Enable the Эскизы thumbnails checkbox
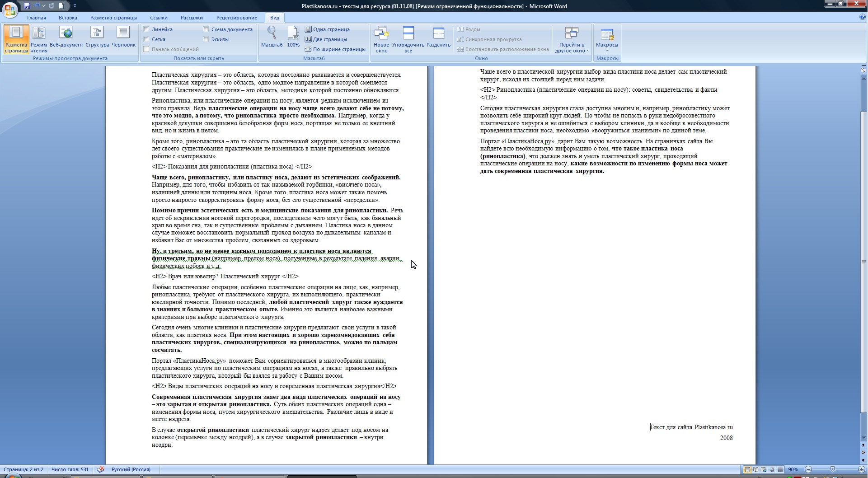 pos(206,39)
